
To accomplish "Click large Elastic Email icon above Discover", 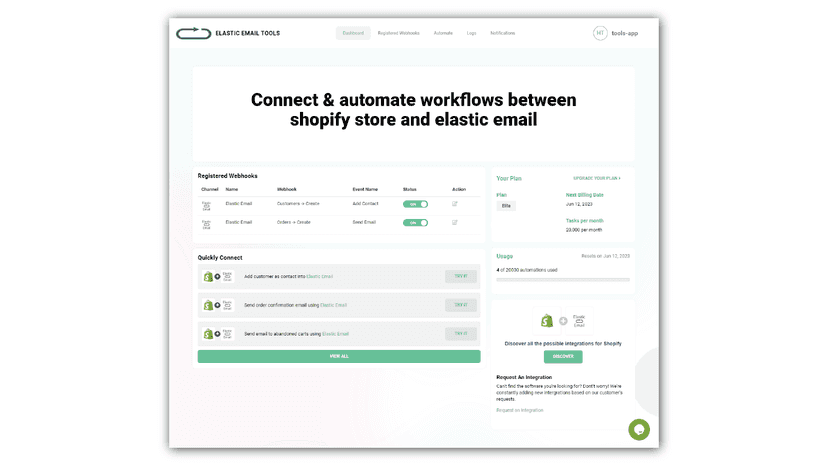I will [x=579, y=321].
